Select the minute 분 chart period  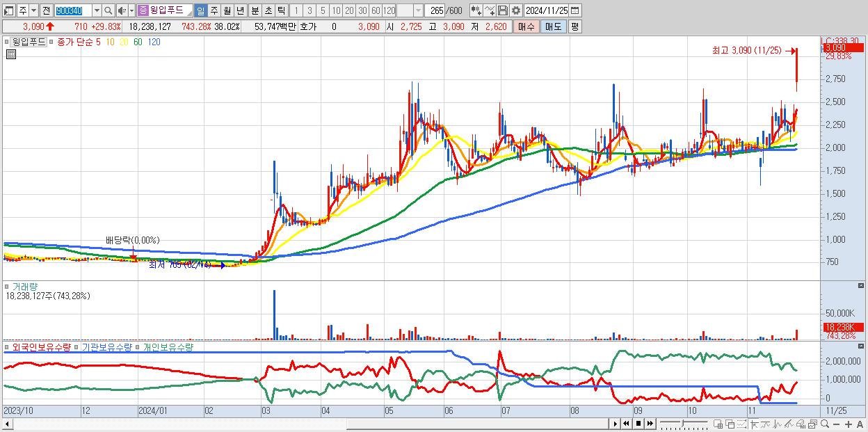click(255, 10)
